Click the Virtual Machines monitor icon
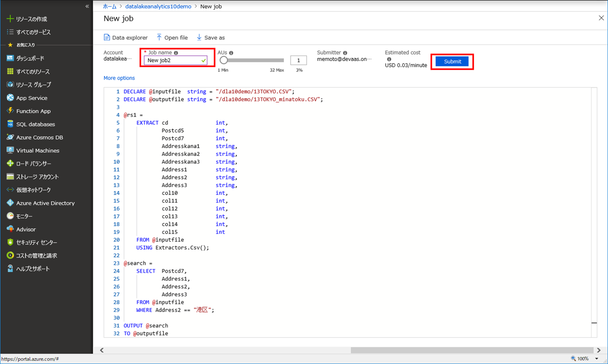 click(10, 150)
